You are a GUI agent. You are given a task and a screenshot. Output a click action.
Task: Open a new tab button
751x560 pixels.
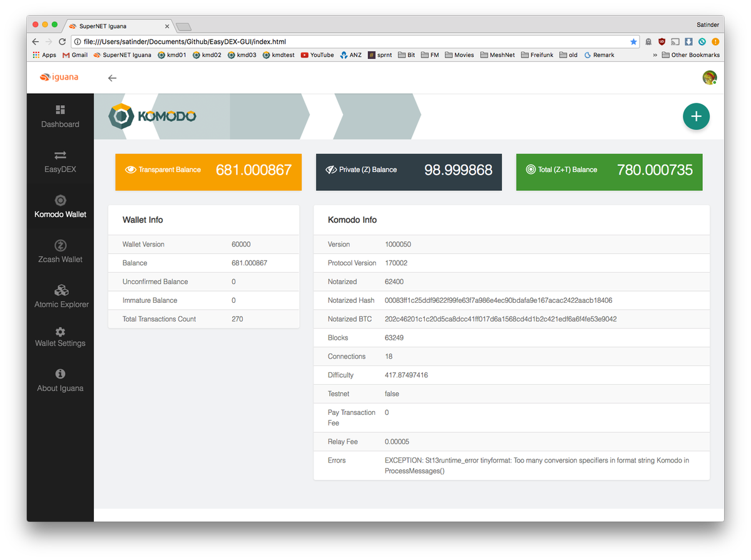pos(183,26)
